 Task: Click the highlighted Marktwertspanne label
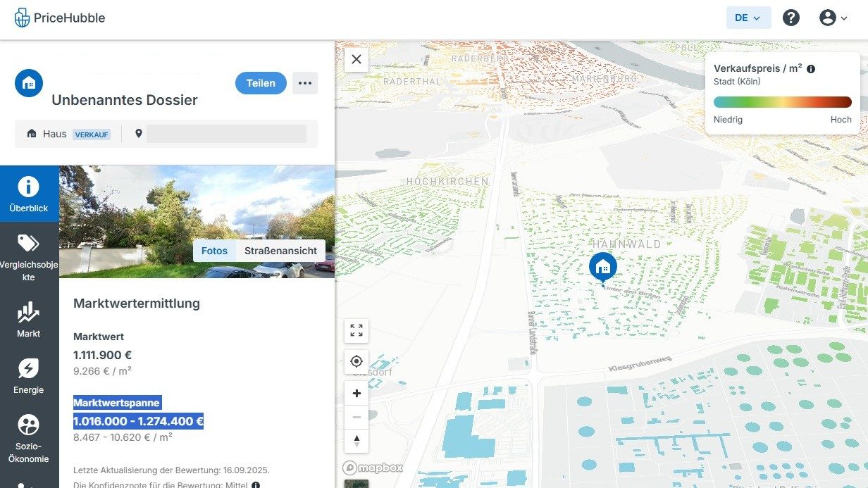(118, 403)
